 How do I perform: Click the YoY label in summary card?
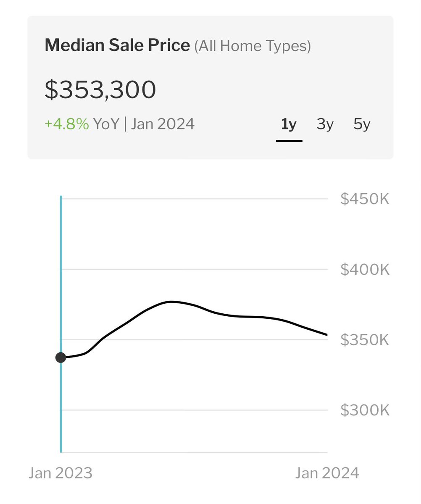(106, 124)
